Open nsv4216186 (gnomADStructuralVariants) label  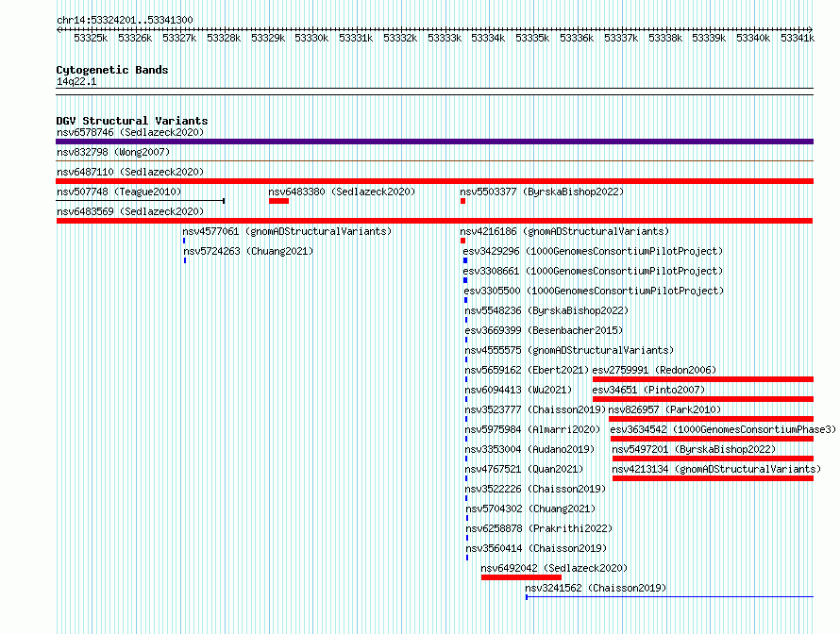tap(564, 231)
